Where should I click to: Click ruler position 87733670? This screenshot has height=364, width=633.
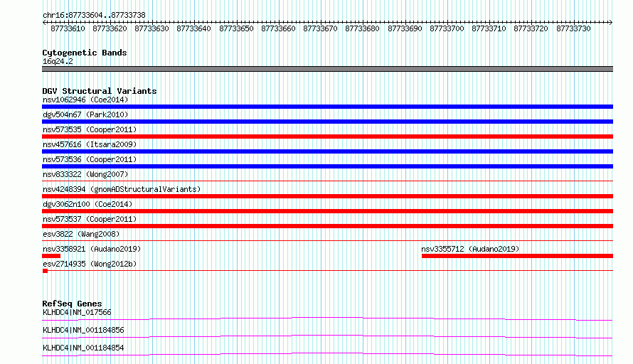point(320,28)
